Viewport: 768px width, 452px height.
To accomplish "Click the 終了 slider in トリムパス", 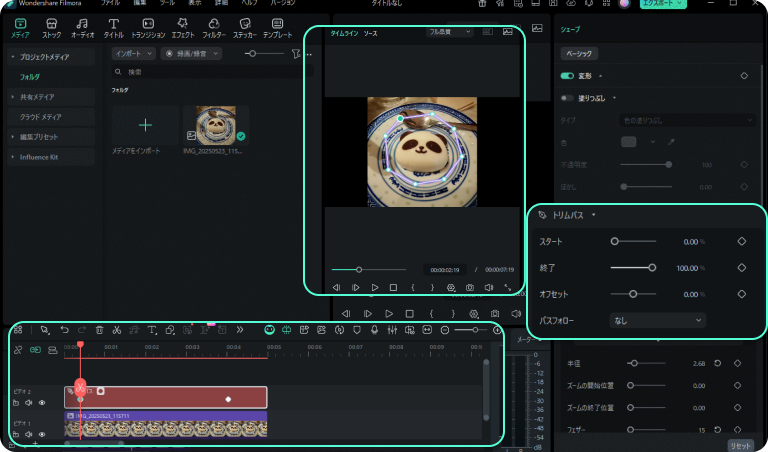I will click(x=632, y=268).
